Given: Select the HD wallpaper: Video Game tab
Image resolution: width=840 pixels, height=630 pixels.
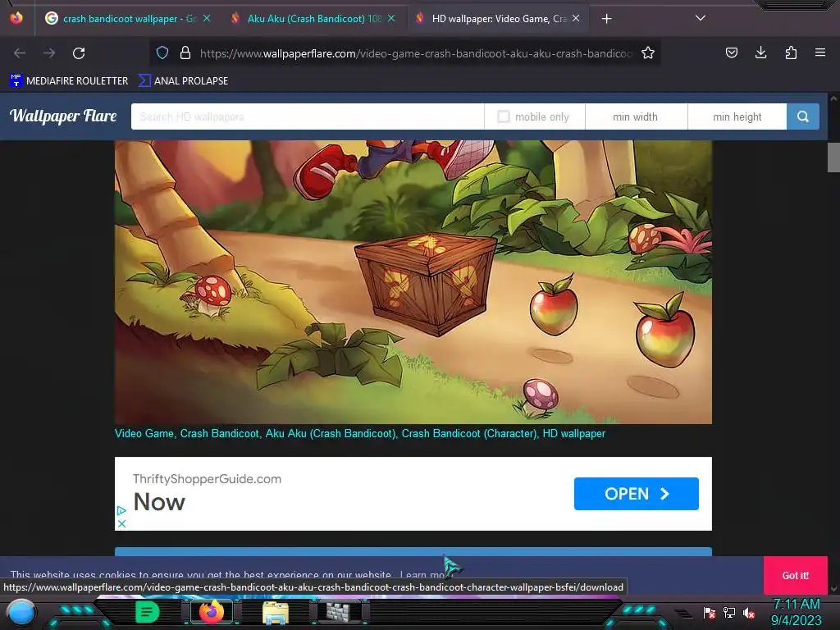Looking at the screenshot, I should [498, 19].
